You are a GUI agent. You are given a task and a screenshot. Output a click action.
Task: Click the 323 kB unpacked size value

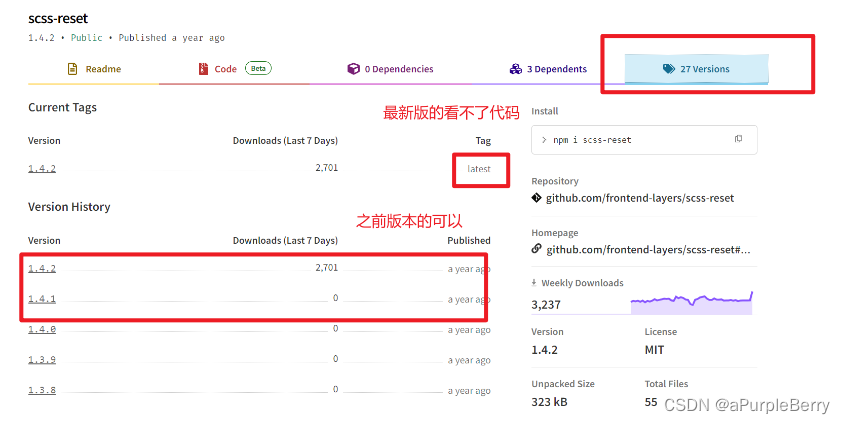(x=549, y=402)
